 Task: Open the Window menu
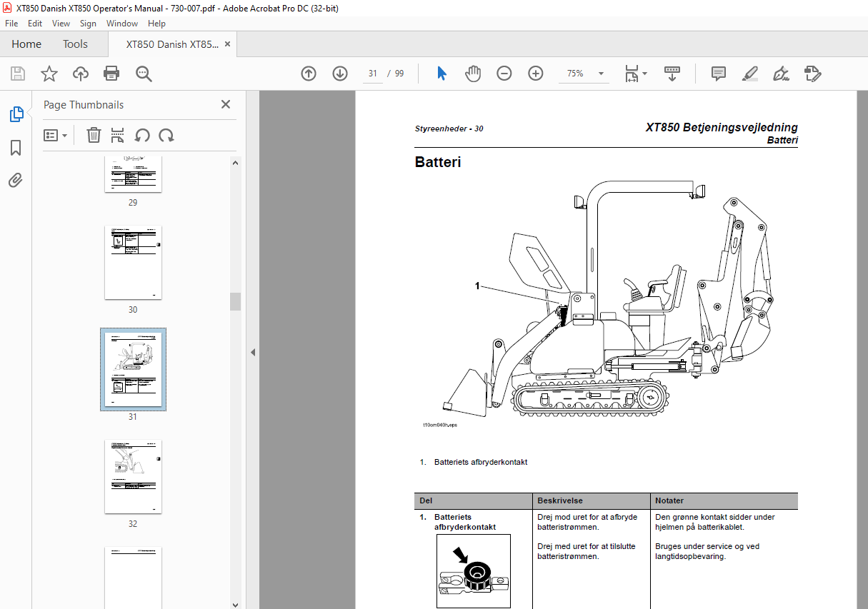tap(122, 24)
